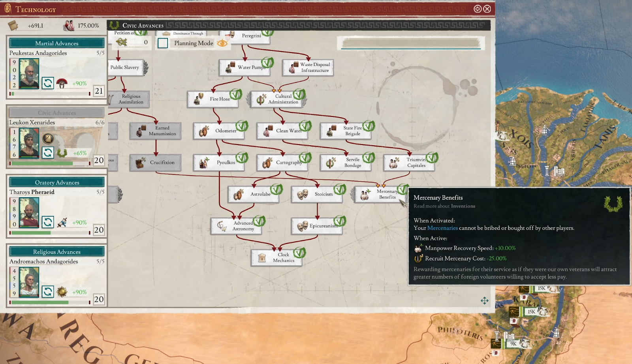The height and width of the screenshot is (364, 632).
Task: Click the Oratory research-speed icon
Action: click(62, 222)
